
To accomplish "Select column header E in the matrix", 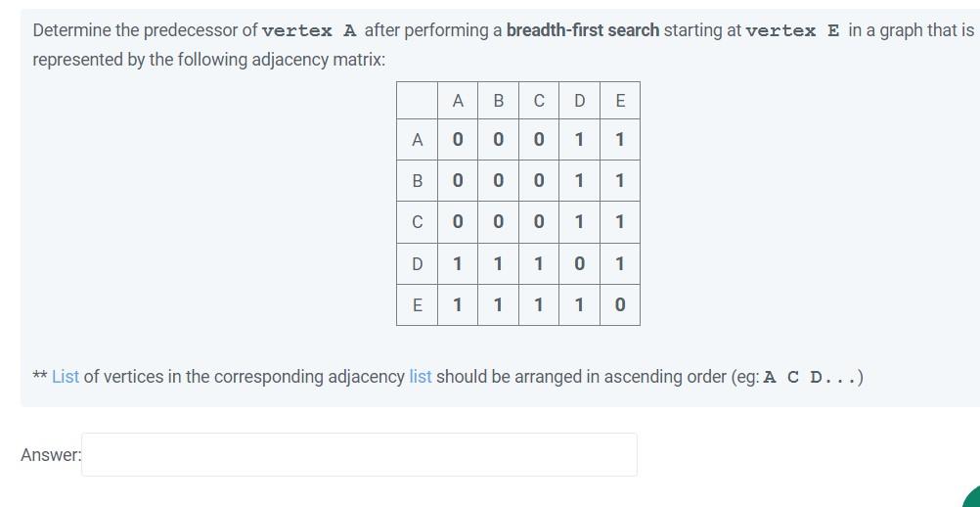I will tap(620, 101).
